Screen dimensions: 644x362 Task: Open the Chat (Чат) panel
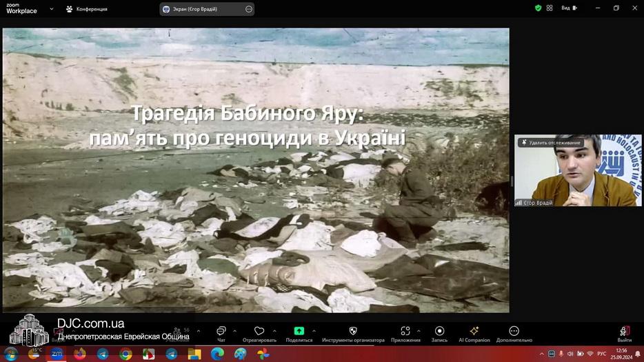pos(221,332)
